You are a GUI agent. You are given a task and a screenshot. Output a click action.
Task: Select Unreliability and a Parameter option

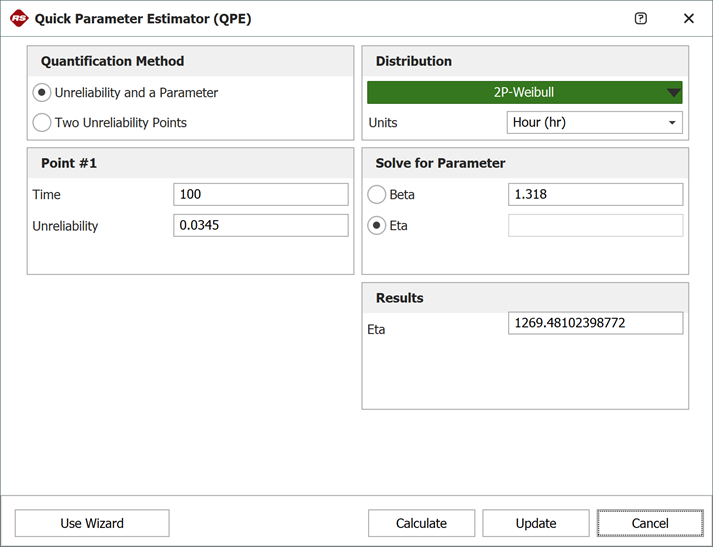(x=42, y=92)
